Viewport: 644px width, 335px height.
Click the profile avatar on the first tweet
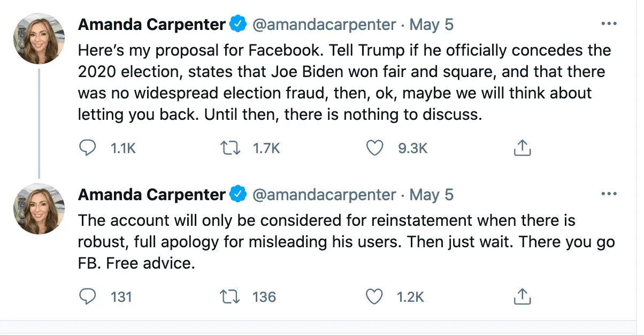tap(39, 37)
